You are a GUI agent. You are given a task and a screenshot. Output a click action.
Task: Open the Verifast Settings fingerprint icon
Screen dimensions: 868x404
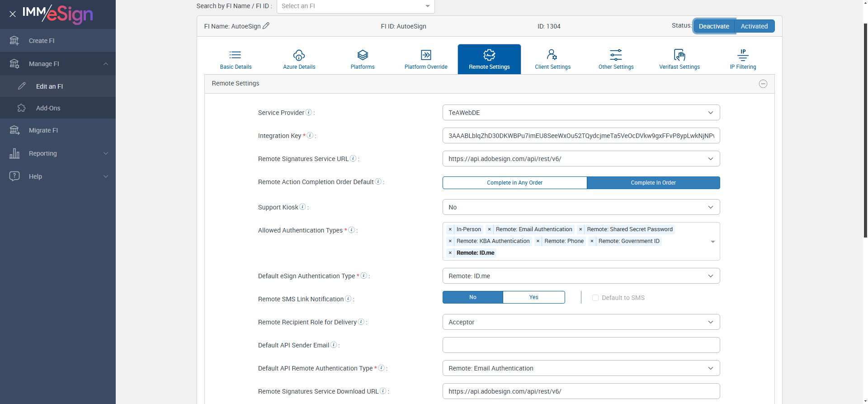click(679, 55)
